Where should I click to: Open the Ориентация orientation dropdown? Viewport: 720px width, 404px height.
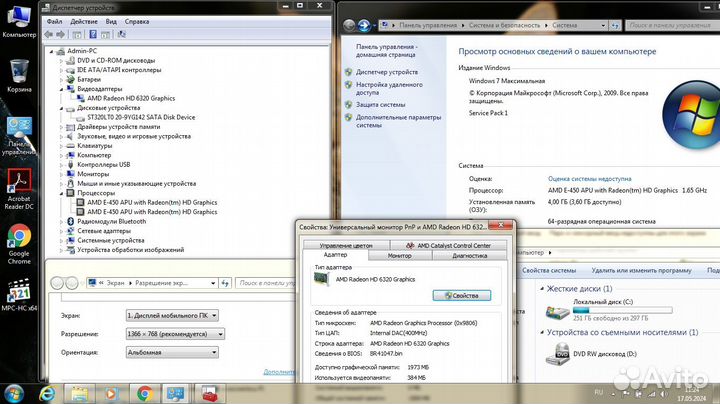coord(172,352)
